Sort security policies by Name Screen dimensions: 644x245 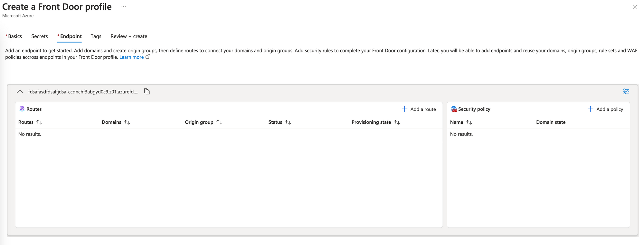click(x=461, y=122)
